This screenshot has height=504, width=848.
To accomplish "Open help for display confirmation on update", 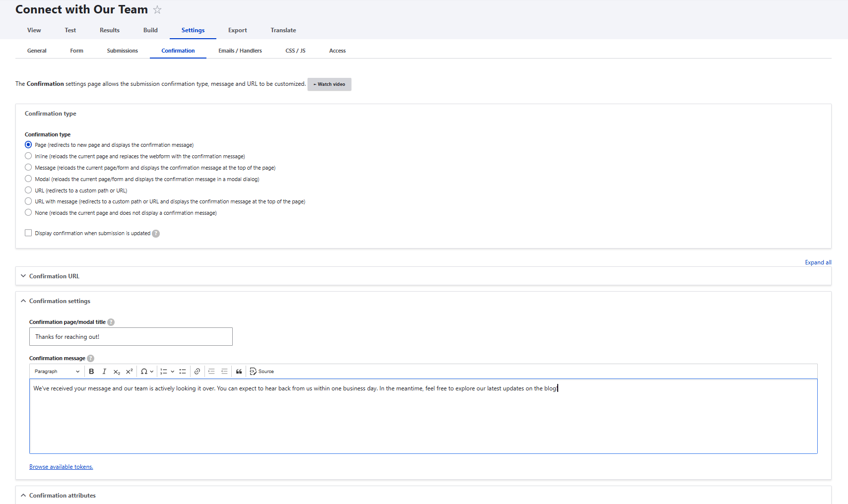I will 156,234.
